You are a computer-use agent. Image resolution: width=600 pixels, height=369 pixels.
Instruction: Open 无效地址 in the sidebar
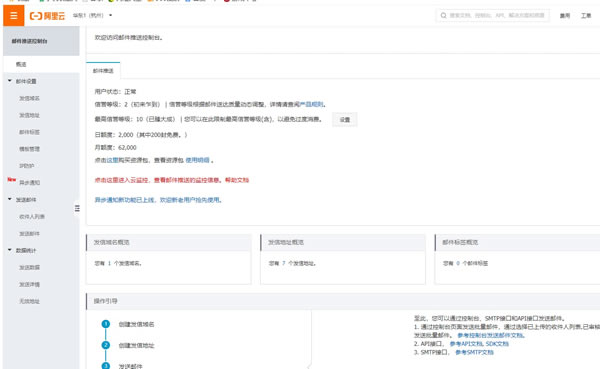[x=29, y=301]
